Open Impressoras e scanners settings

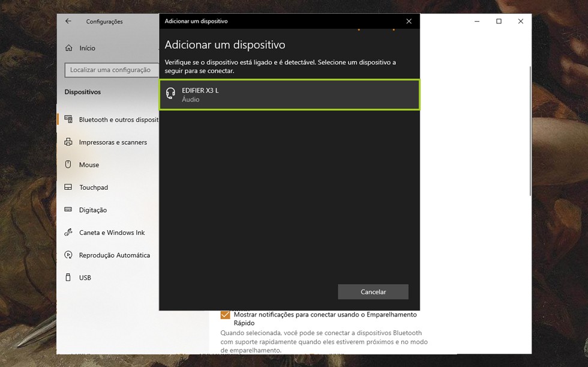113,142
